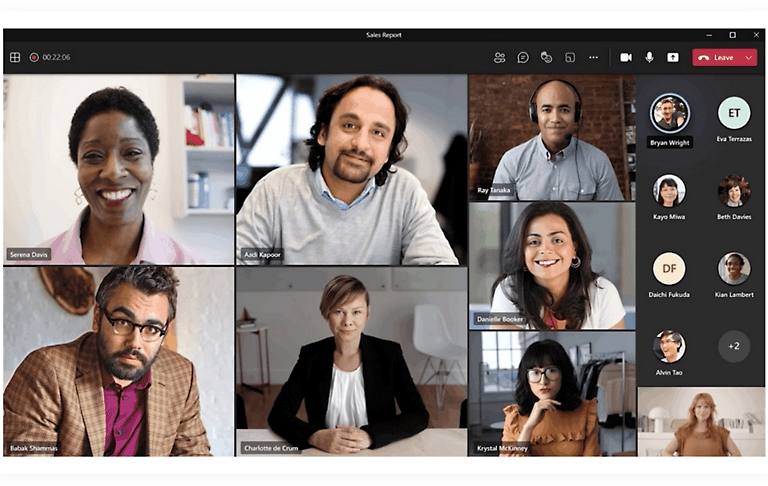Click the Kayo Miwa name text

(x=669, y=217)
